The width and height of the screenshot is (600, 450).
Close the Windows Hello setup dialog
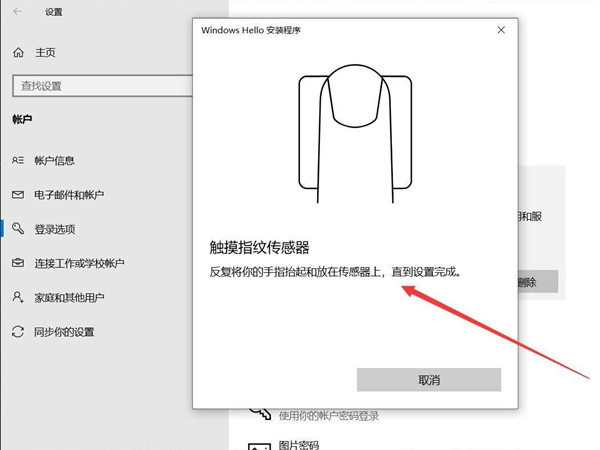pyautogui.click(x=501, y=30)
